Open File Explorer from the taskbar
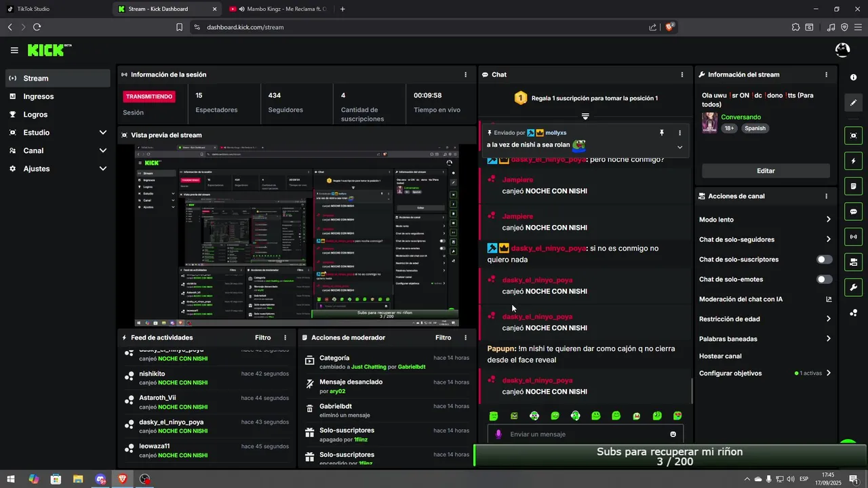868x488 pixels. tap(78, 479)
